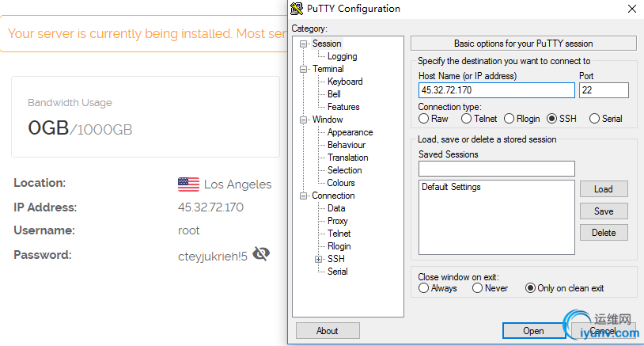The width and height of the screenshot is (644, 346).
Task: Collapse the Connection tree node
Action: pos(303,196)
